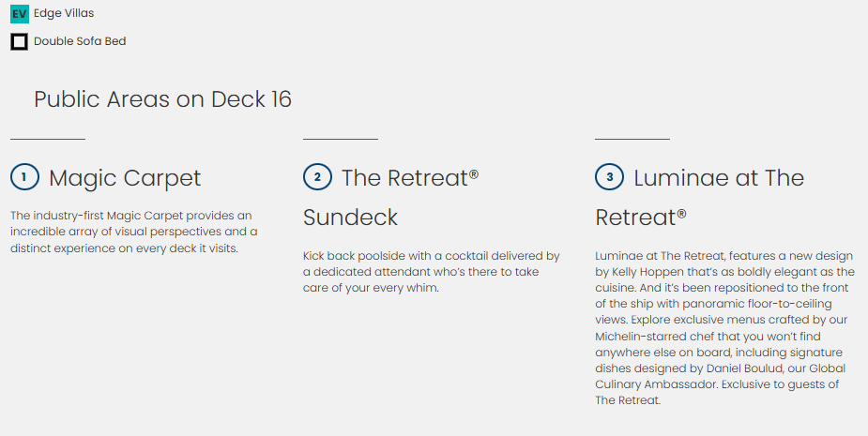This screenshot has height=436, width=868.
Task: Click the poolside cocktail description paragraph
Action: pyautogui.click(x=431, y=271)
